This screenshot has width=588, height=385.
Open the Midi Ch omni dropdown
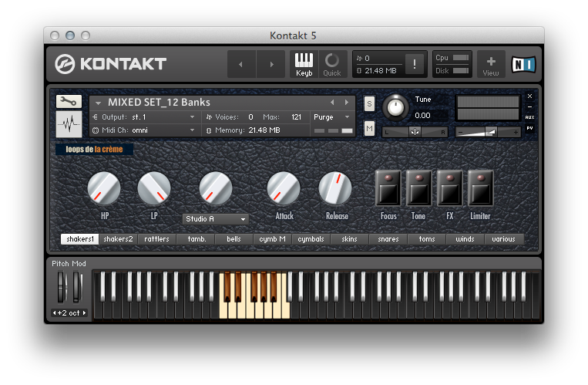(144, 130)
